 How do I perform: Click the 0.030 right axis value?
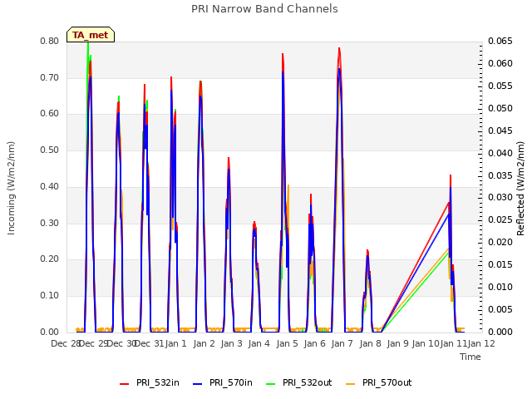tap(500, 198)
